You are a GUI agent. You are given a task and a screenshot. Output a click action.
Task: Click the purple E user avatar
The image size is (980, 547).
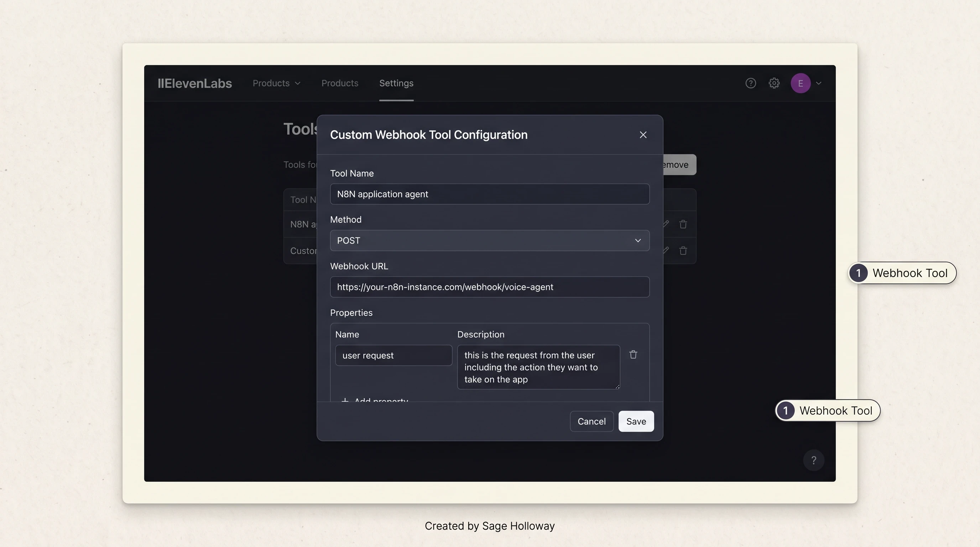point(801,83)
